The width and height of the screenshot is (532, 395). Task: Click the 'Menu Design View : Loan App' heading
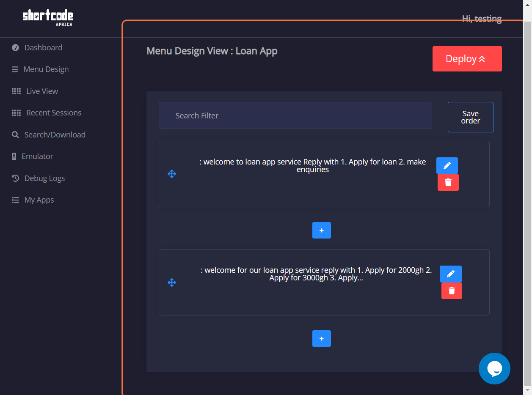pyautogui.click(x=212, y=51)
